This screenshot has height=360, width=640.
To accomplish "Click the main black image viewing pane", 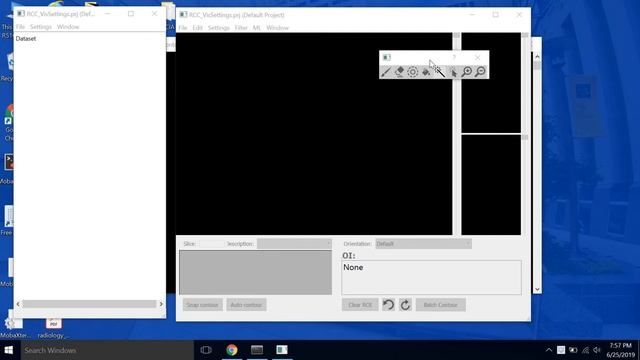I will click(x=314, y=134).
